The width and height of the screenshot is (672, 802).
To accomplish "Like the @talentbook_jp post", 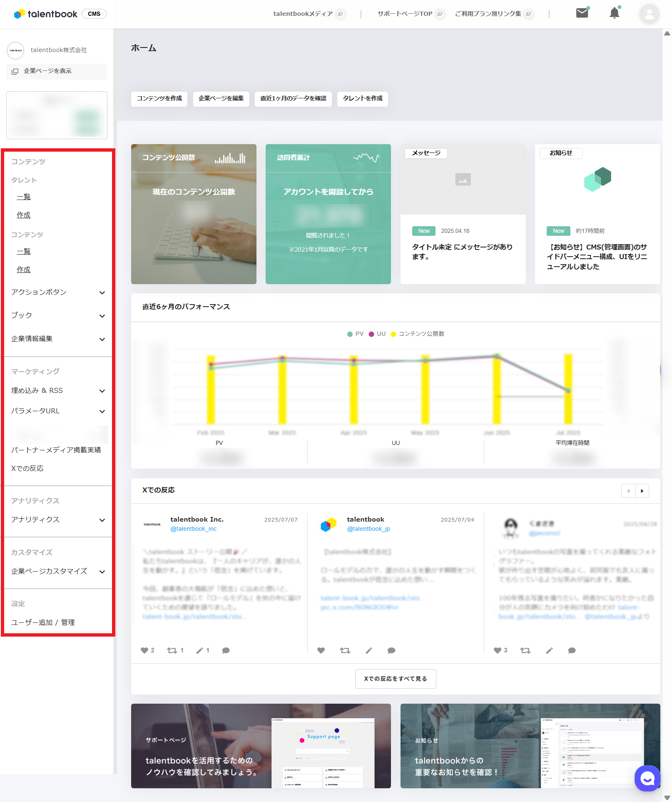I will coord(321,650).
